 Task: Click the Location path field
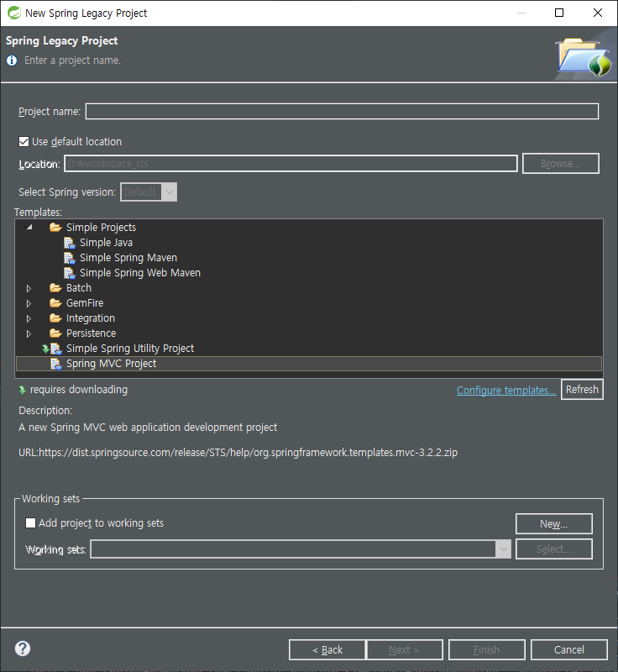[x=291, y=163]
